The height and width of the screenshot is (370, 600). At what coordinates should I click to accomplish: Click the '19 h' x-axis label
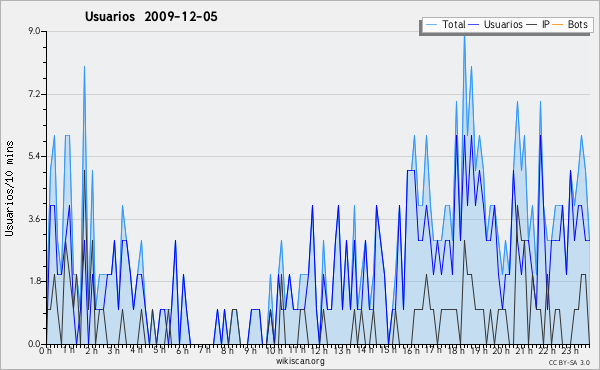(x=479, y=350)
